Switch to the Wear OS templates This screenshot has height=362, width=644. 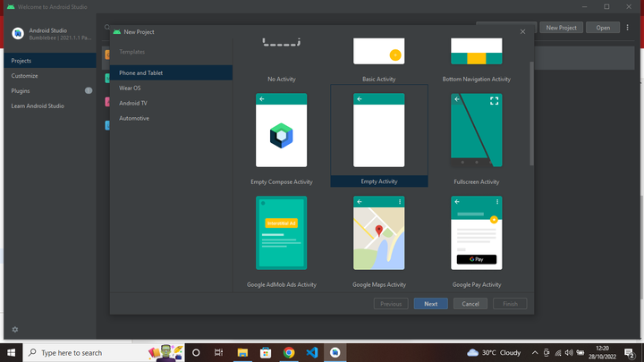point(131,88)
